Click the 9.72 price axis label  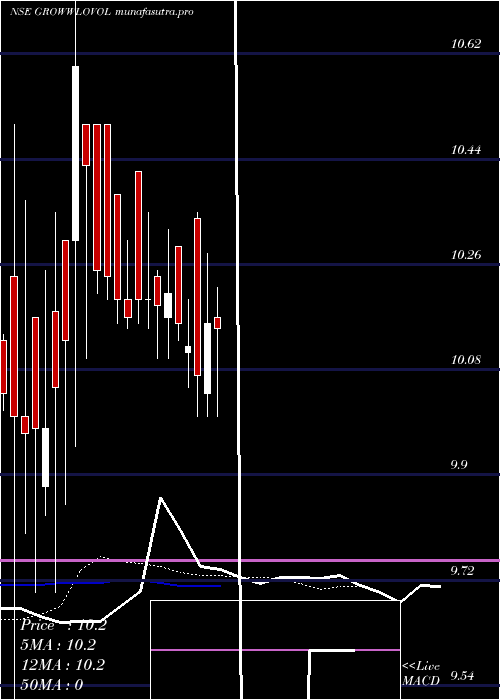466,571
